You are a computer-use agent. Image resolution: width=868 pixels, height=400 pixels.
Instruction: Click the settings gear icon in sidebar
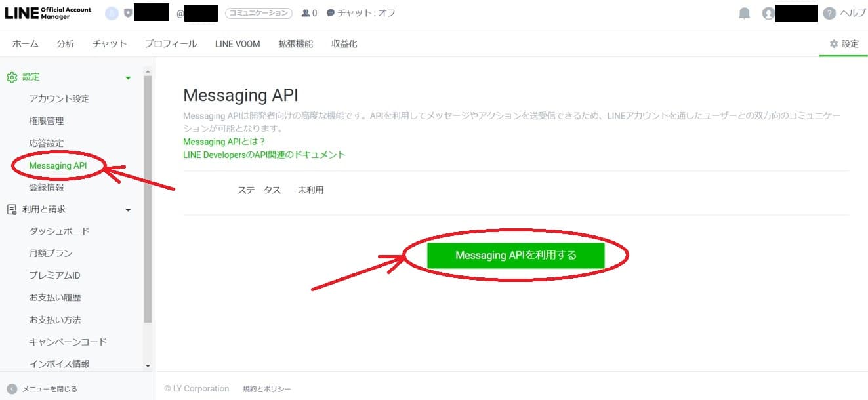11,77
